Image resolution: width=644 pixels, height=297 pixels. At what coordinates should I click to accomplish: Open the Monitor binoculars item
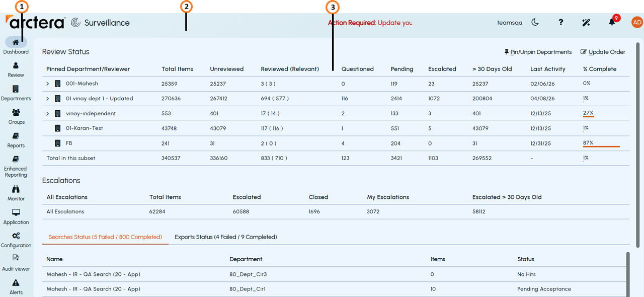pos(16,193)
